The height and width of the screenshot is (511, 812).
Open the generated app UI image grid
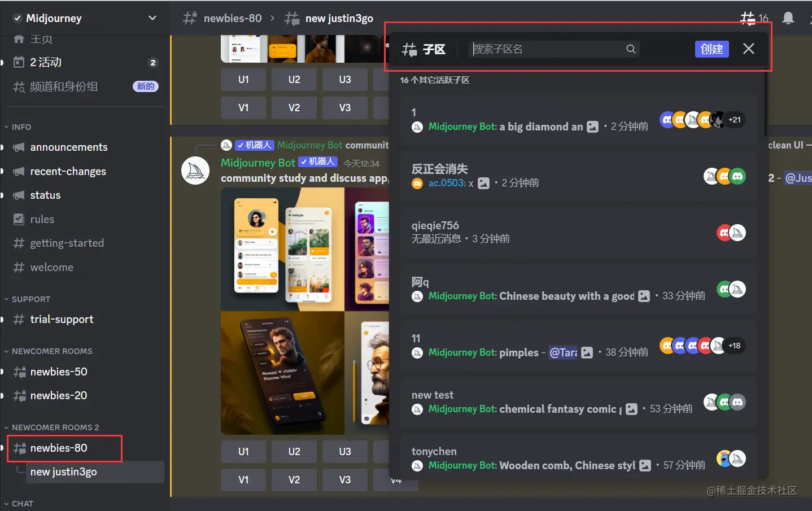305,311
